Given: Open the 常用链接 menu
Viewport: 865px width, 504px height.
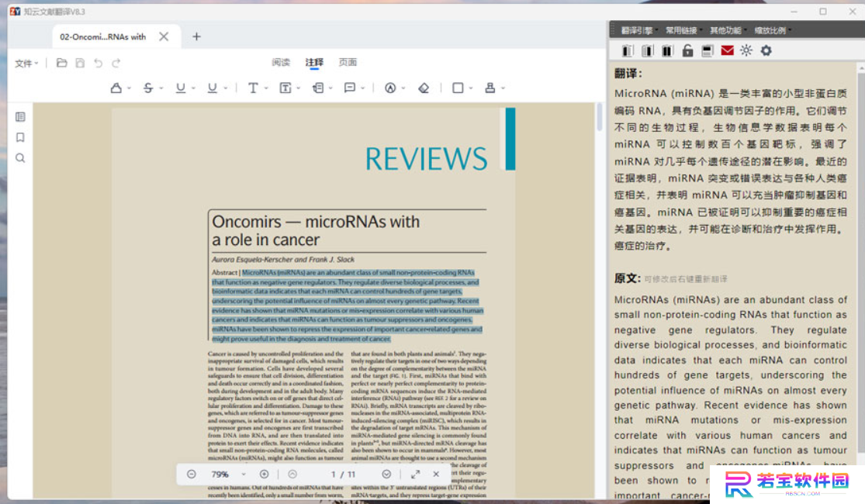Looking at the screenshot, I should (x=683, y=30).
